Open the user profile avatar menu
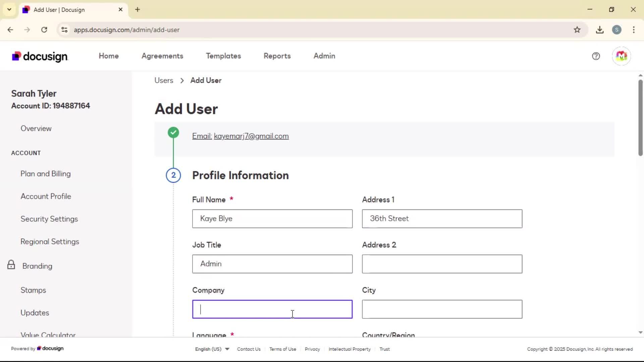Viewport: 644px width, 362px height. coord(621,56)
